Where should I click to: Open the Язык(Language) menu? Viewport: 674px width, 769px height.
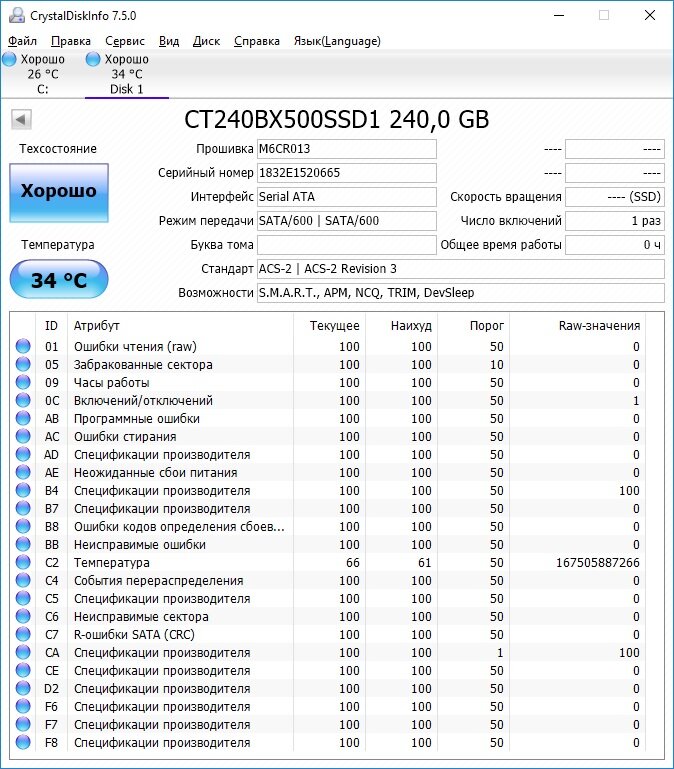(x=337, y=41)
